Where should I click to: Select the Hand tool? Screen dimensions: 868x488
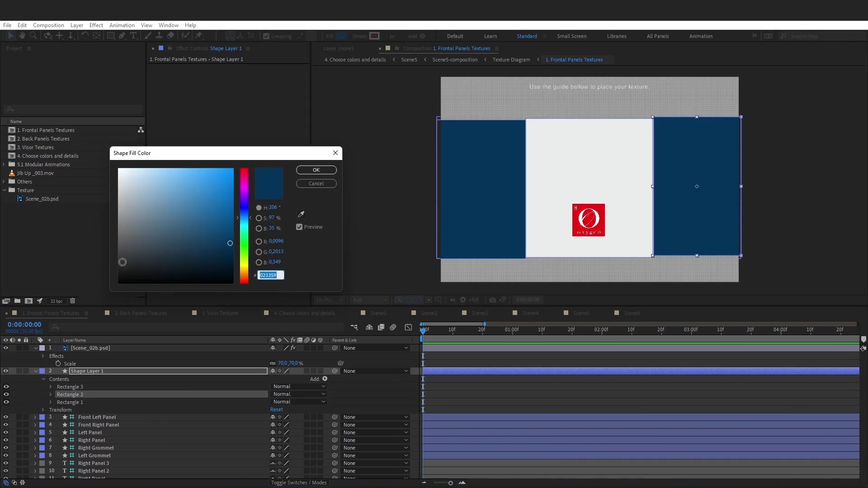coord(22,36)
